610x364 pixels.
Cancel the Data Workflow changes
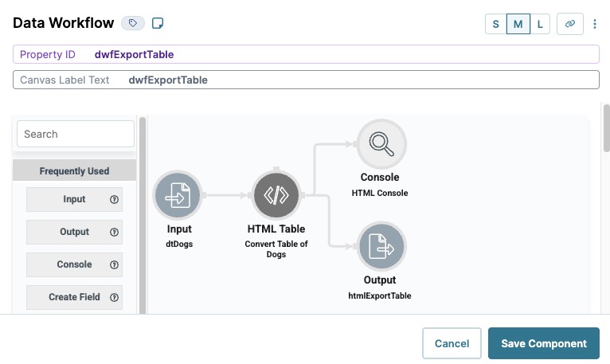pos(452,343)
